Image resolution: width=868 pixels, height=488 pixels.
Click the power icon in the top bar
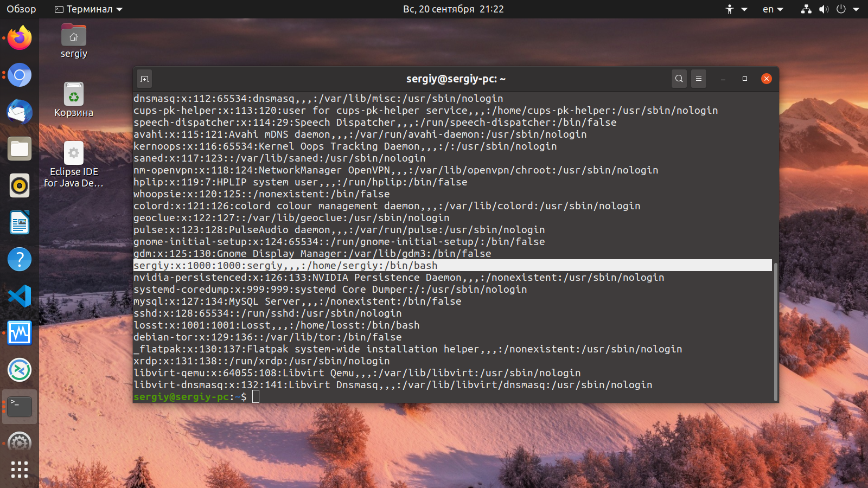coord(841,9)
